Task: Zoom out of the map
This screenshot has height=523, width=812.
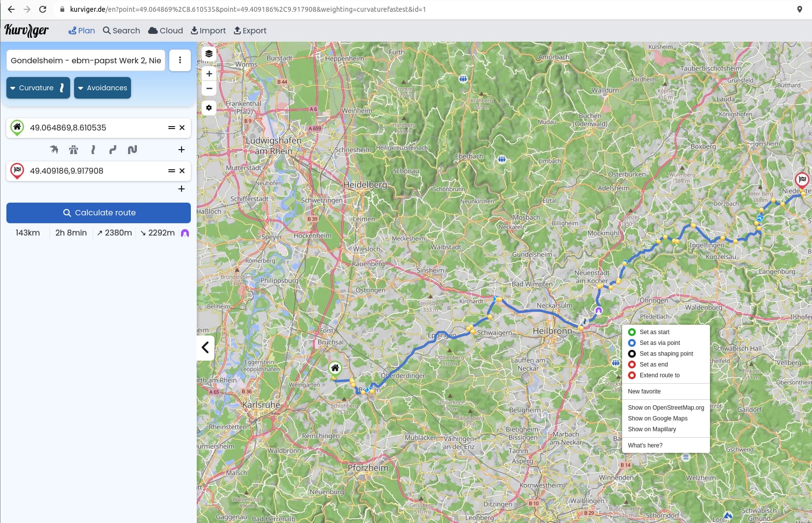Action: (209, 89)
